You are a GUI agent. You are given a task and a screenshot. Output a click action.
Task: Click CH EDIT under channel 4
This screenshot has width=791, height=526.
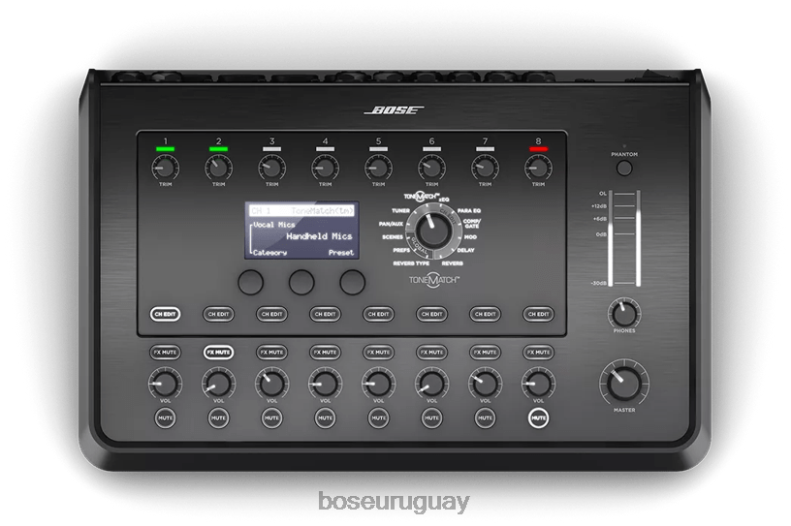tap(325, 314)
